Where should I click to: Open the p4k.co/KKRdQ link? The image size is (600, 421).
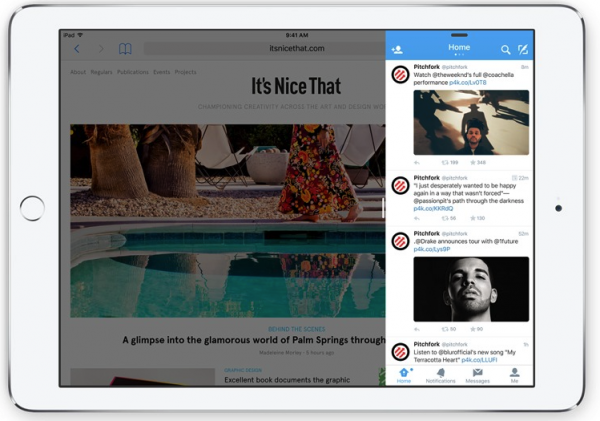(x=434, y=208)
